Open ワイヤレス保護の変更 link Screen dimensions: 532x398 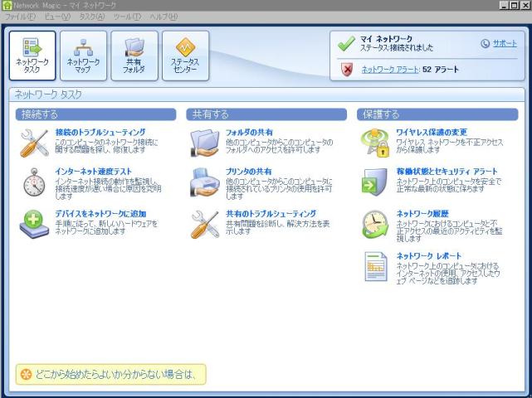432,132
